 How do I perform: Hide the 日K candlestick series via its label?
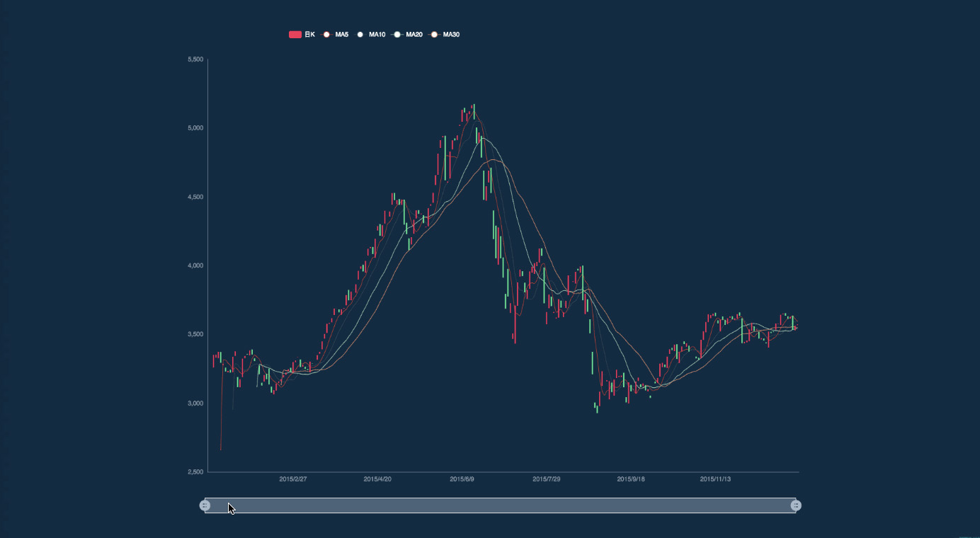tap(309, 35)
